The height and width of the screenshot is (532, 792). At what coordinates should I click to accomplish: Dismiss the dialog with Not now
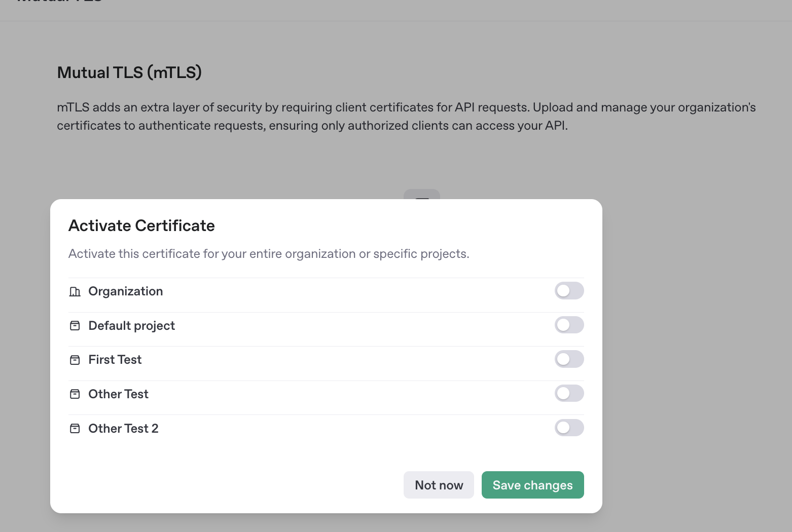tap(439, 485)
